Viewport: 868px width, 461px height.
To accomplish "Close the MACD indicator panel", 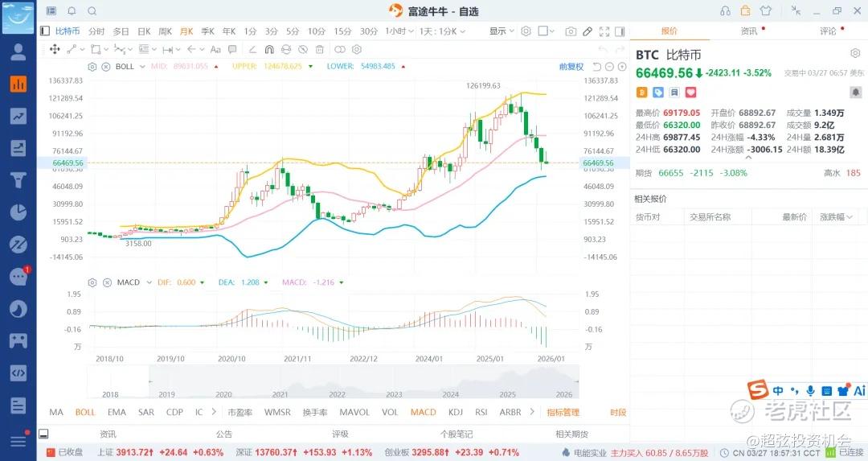I will coord(105,282).
